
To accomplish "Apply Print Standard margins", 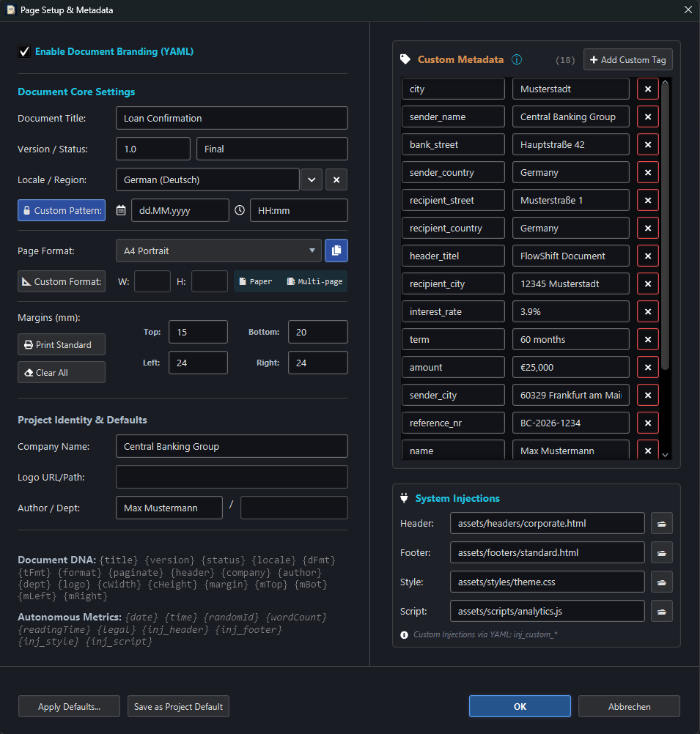I will pyautogui.click(x=62, y=345).
